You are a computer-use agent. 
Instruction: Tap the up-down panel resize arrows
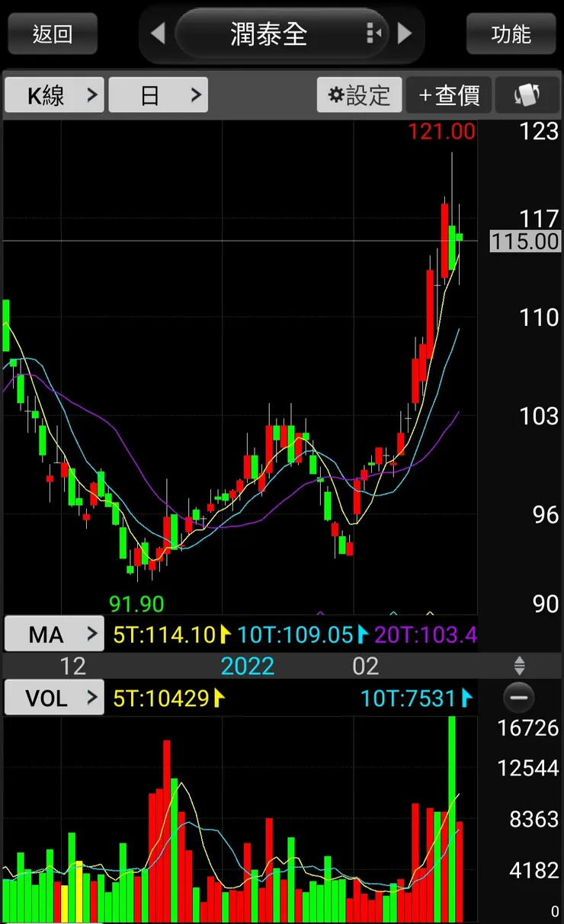click(x=520, y=666)
